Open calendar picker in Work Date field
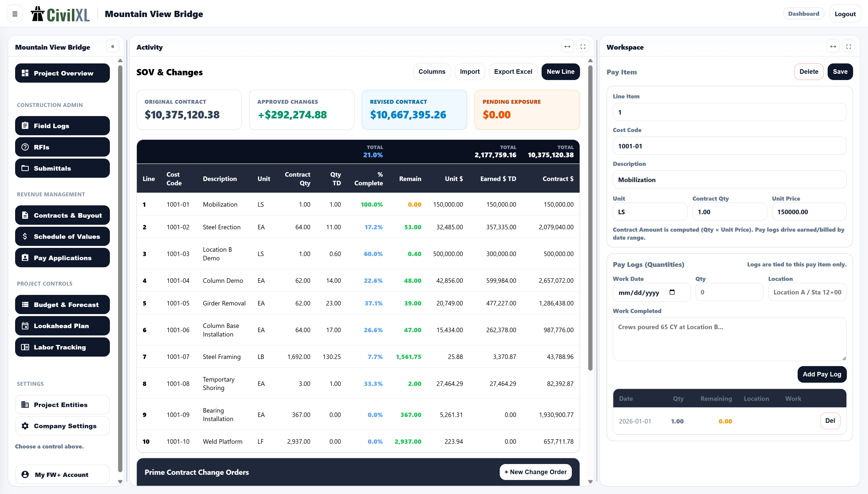The image size is (868, 494). tap(672, 292)
